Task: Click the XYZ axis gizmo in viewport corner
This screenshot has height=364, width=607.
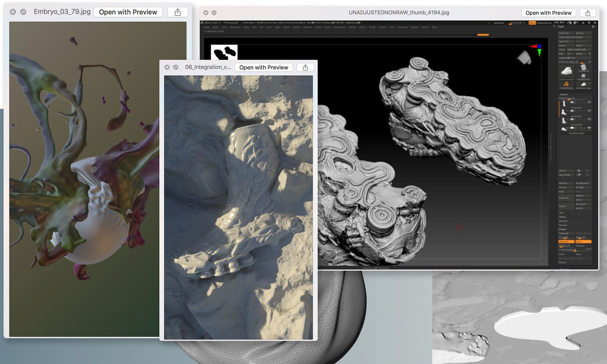Action: pos(537,49)
